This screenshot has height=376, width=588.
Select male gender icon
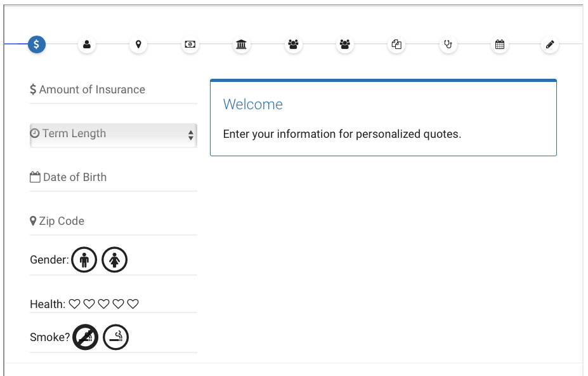pos(84,260)
